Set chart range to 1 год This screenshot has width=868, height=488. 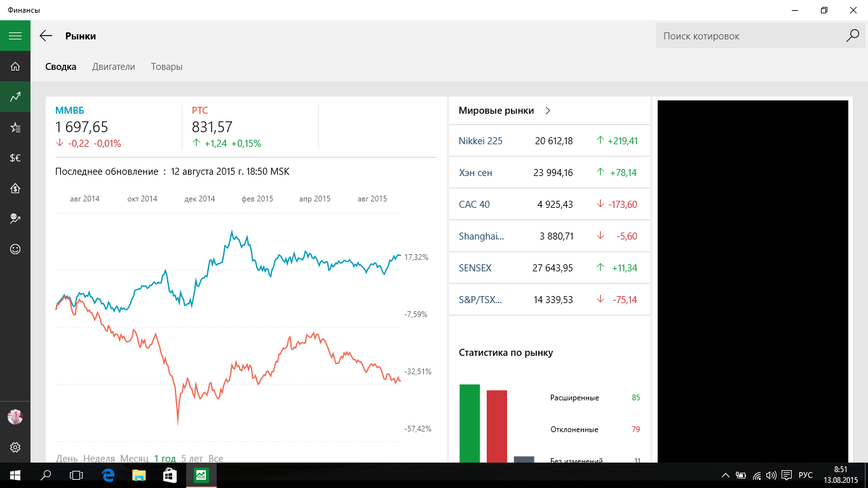tap(165, 458)
